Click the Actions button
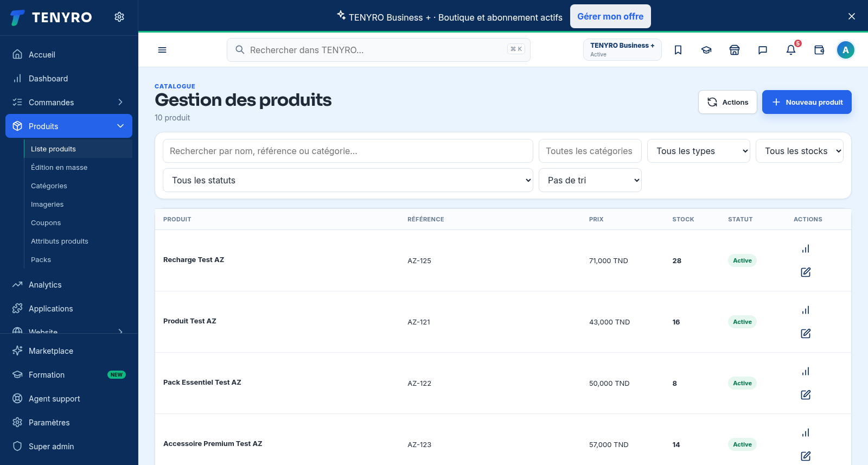Screen dimensions: 868x465 click(x=727, y=102)
